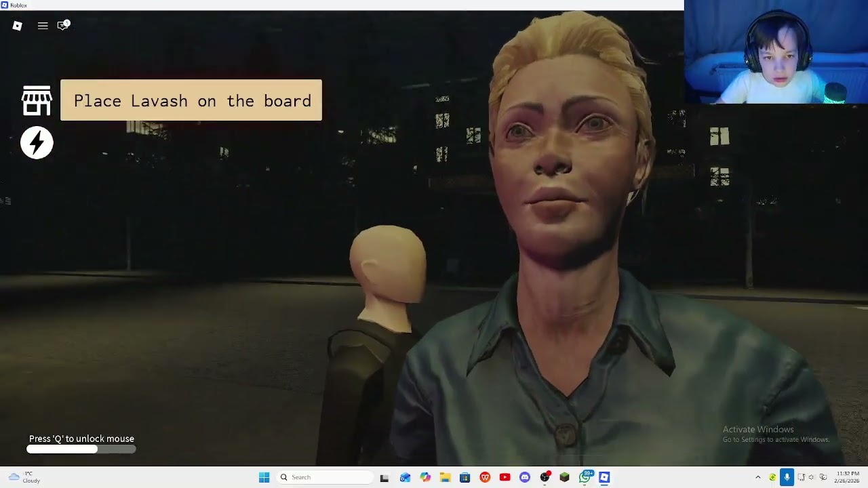The height and width of the screenshot is (488, 868).
Task: Open Minecraft from the taskbar
Action: (564, 477)
